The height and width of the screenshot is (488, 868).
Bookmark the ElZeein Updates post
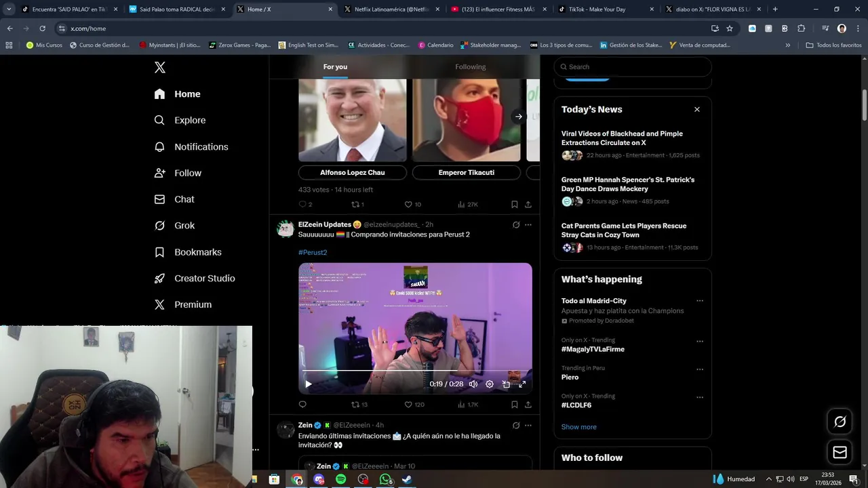[x=515, y=405]
